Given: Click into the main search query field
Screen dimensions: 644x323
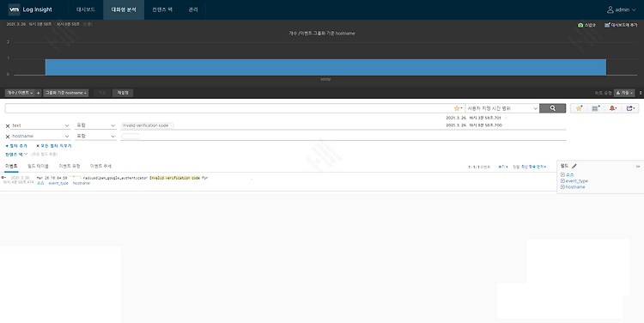Looking at the screenshot, I should pyautogui.click(x=228, y=108).
